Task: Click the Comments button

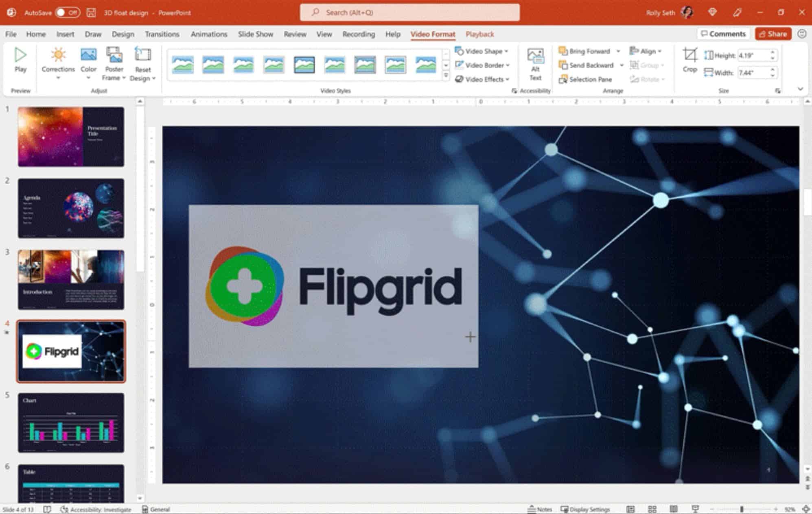Action: (x=724, y=34)
